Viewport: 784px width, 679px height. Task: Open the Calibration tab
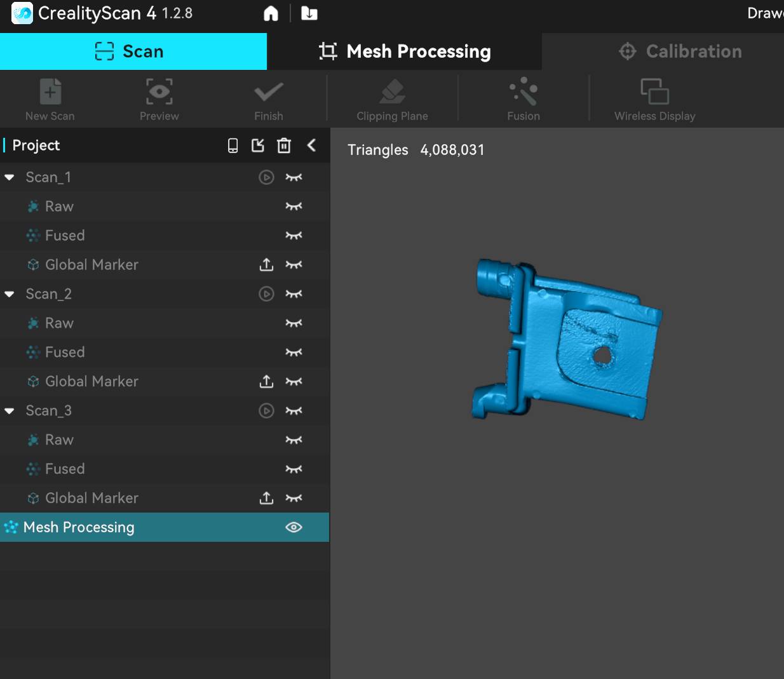point(680,51)
